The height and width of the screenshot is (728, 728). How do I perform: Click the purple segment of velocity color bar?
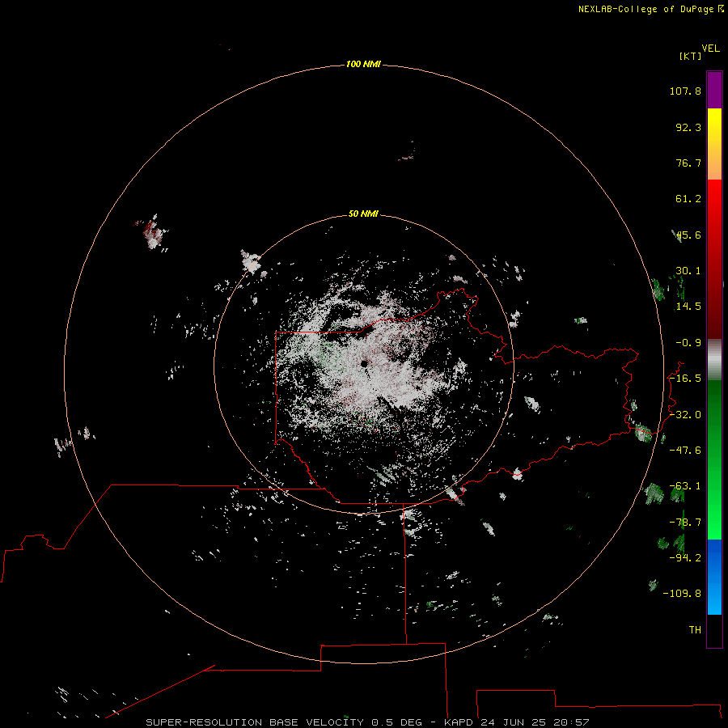(714, 90)
